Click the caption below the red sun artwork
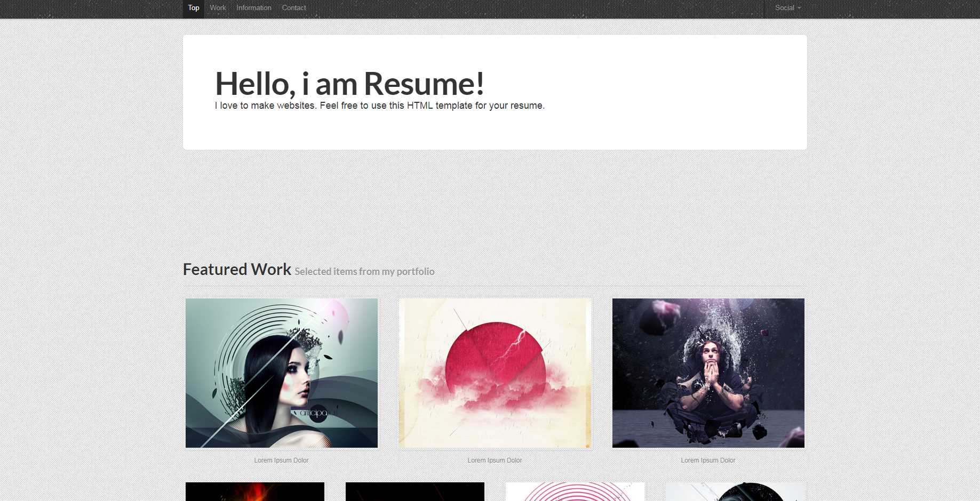This screenshot has height=501, width=980. (x=495, y=460)
